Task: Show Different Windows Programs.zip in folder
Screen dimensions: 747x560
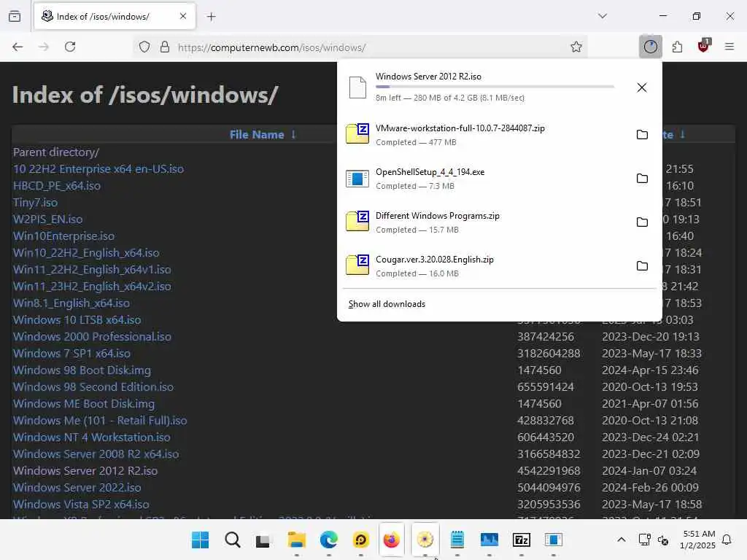Action: pos(642,222)
